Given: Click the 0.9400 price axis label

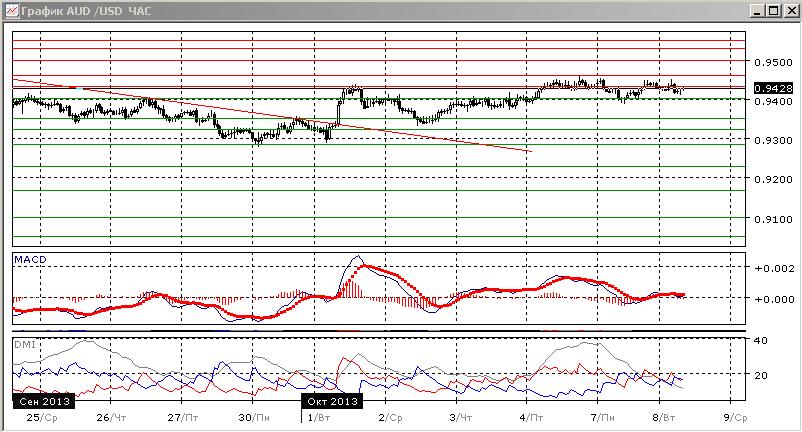Looking at the screenshot, I should (x=773, y=101).
